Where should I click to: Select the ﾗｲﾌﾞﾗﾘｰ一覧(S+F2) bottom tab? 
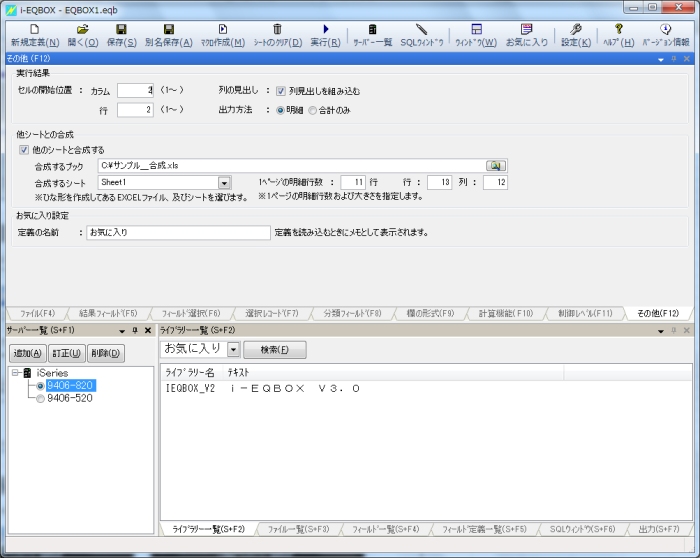point(208,529)
